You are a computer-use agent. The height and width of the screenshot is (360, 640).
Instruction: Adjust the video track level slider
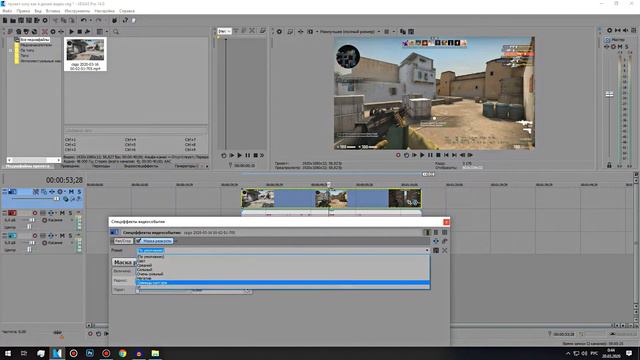coord(56,199)
